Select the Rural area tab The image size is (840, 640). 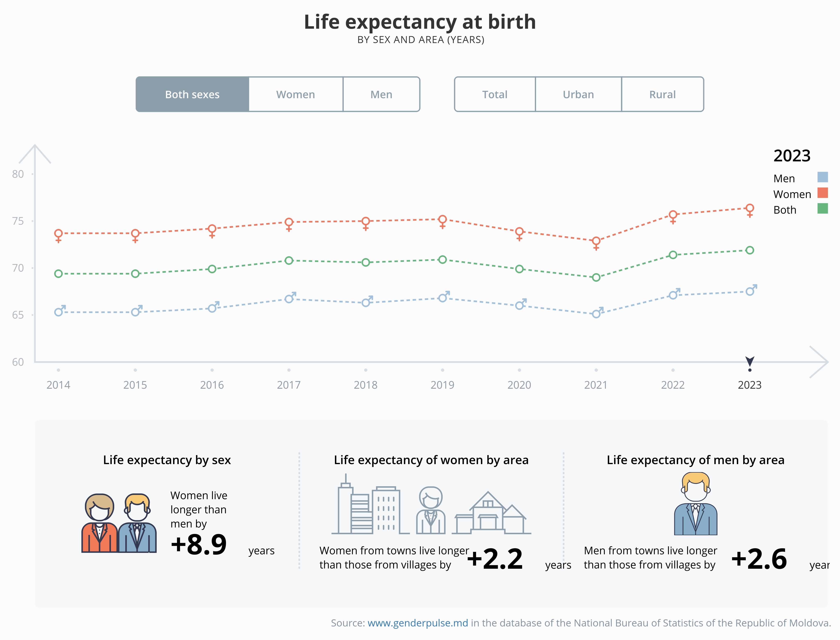pos(662,94)
